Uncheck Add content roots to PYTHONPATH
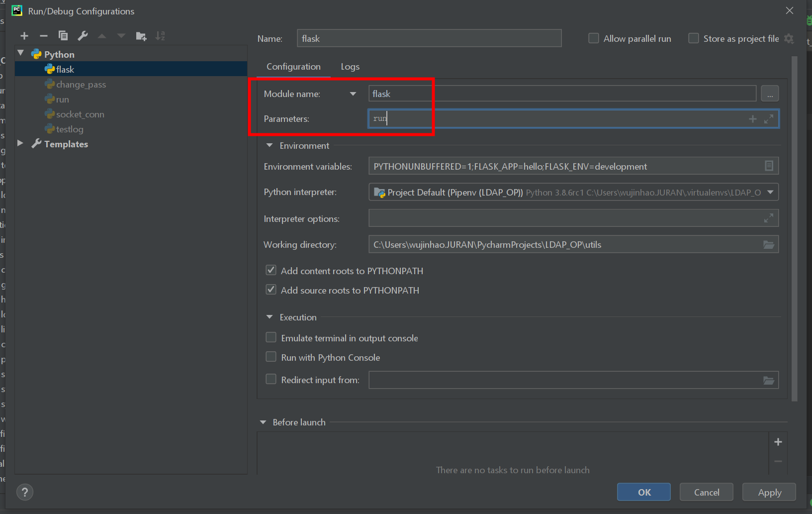The width and height of the screenshot is (812, 514). click(x=271, y=270)
